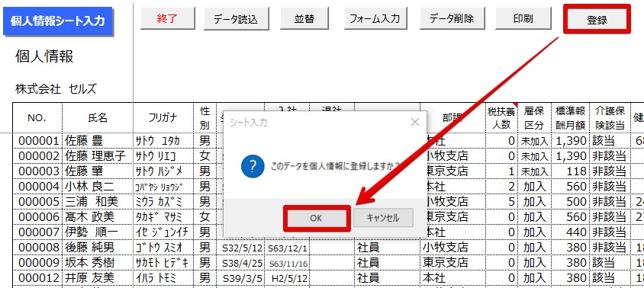Select the 税扶養人数 column header
Viewport: 644px width, 288px height.
[501, 118]
